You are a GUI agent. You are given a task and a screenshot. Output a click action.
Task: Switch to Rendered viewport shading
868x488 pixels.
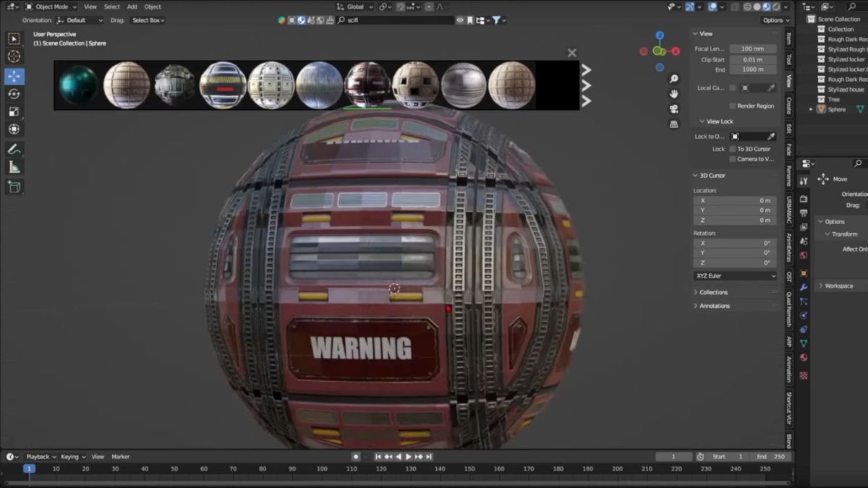click(776, 7)
